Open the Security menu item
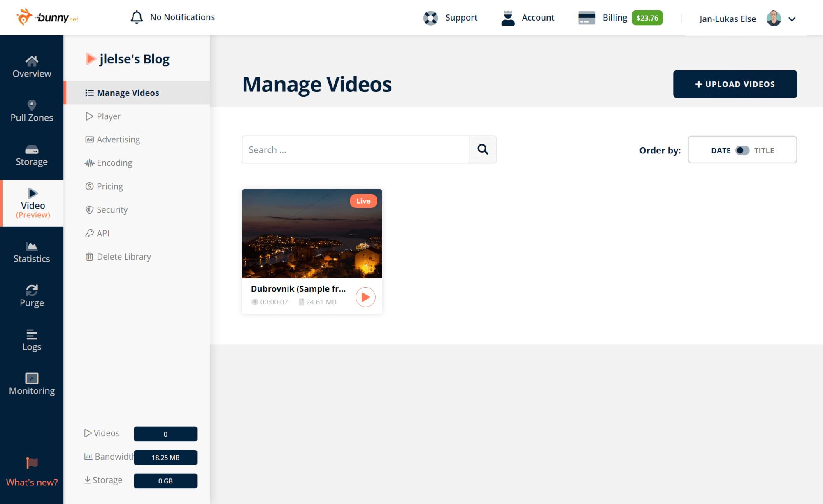 coord(137,210)
